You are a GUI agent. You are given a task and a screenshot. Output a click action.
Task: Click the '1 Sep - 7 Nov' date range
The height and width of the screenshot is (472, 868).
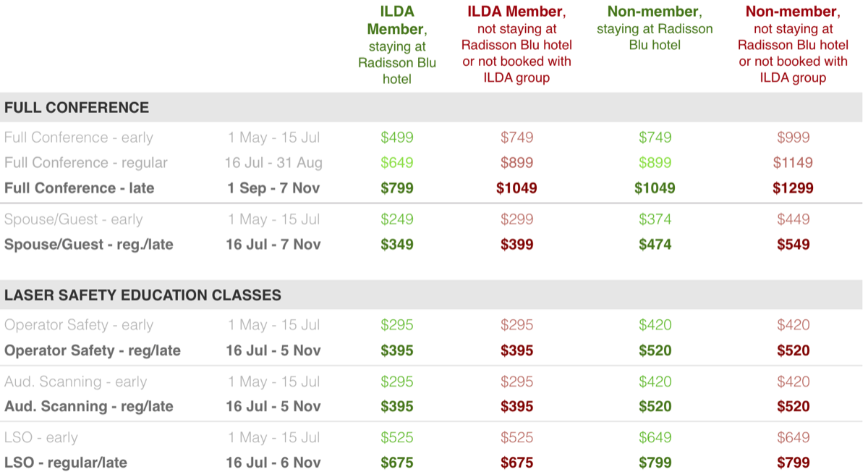[273, 188]
